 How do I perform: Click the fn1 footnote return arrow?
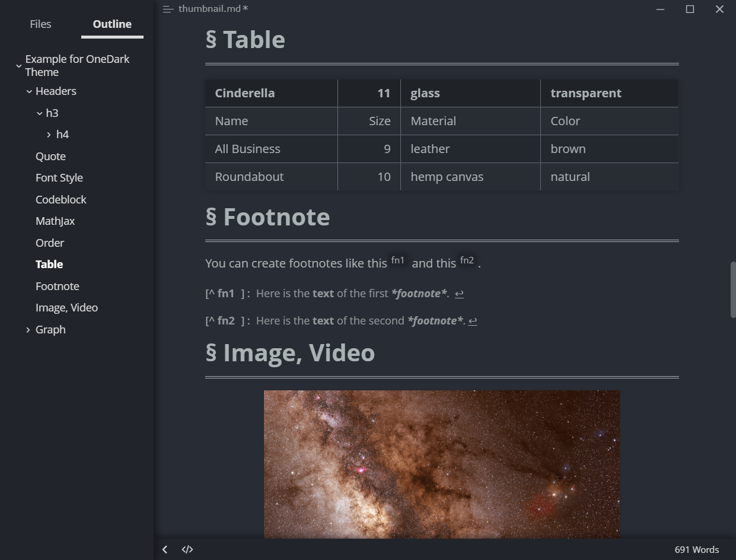tap(459, 294)
